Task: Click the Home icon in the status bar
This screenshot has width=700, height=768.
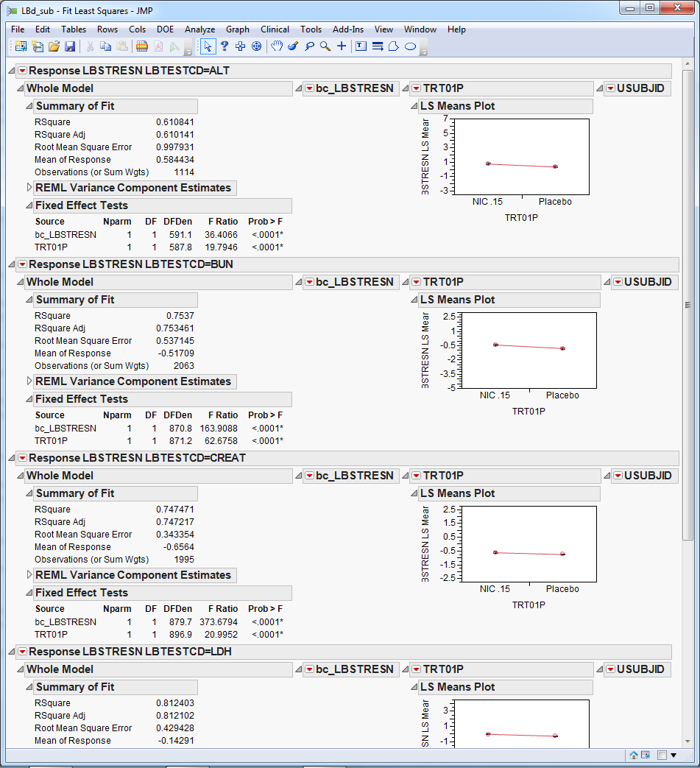Action: tap(633, 755)
